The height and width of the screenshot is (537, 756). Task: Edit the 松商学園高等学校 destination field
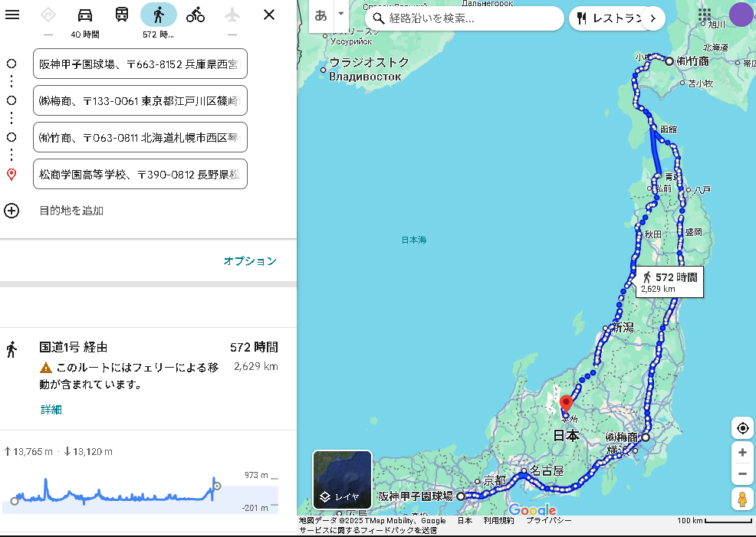(140, 174)
